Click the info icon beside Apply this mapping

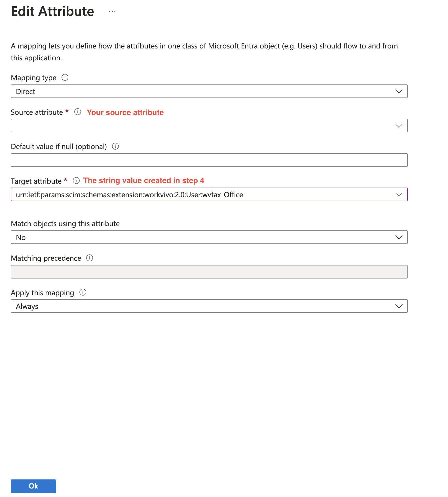pos(83,292)
